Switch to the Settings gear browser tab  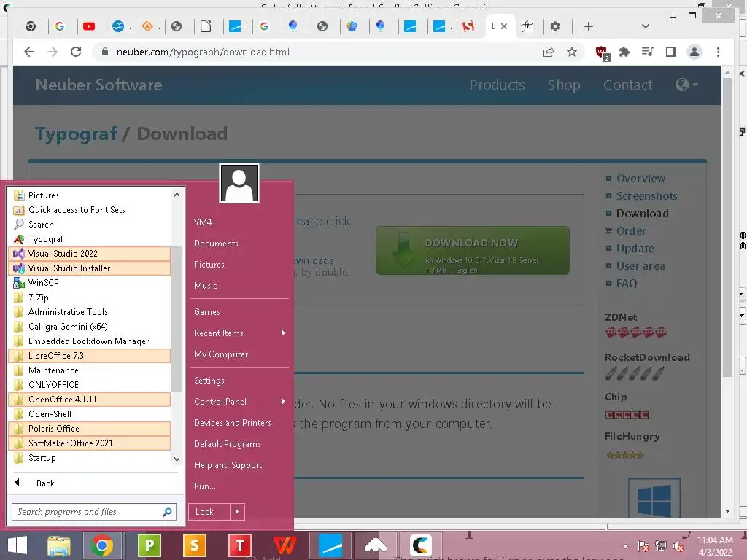tap(555, 26)
